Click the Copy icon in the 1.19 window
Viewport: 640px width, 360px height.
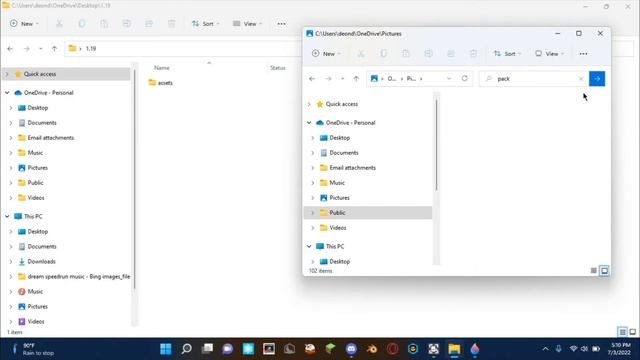coord(82,24)
